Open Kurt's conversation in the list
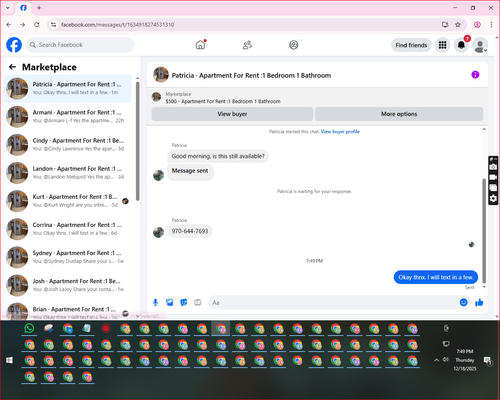The height and width of the screenshot is (400, 500). 68,201
